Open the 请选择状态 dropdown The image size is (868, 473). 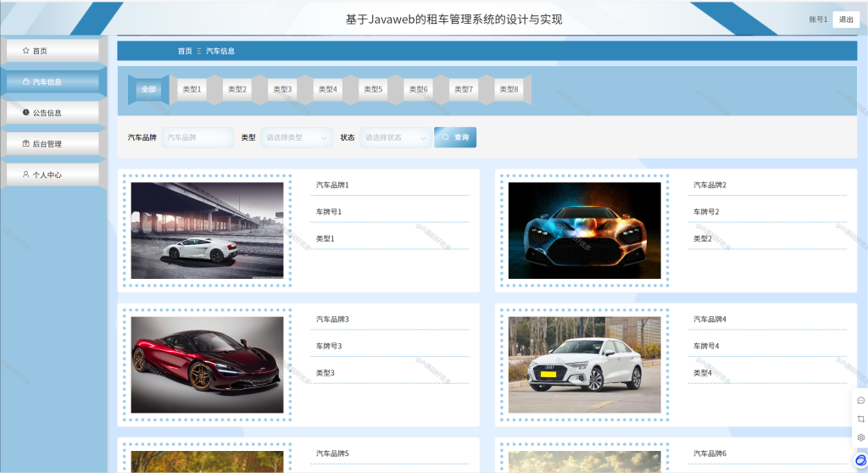[396, 137]
